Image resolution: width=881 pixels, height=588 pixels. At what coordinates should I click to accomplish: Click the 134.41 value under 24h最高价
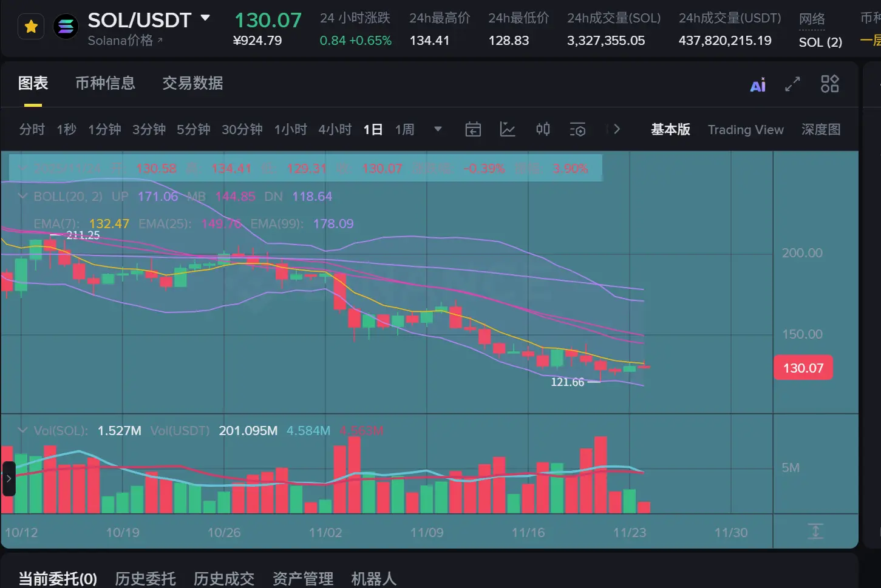tap(429, 41)
